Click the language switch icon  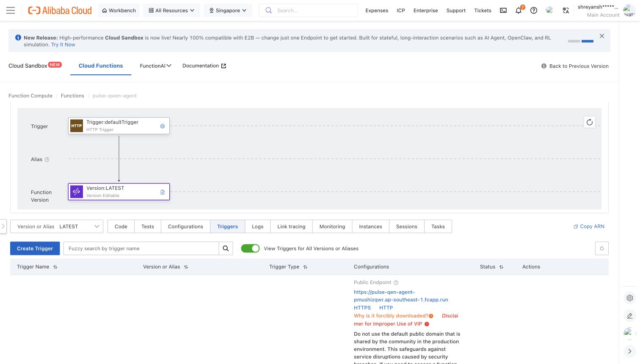(566, 11)
